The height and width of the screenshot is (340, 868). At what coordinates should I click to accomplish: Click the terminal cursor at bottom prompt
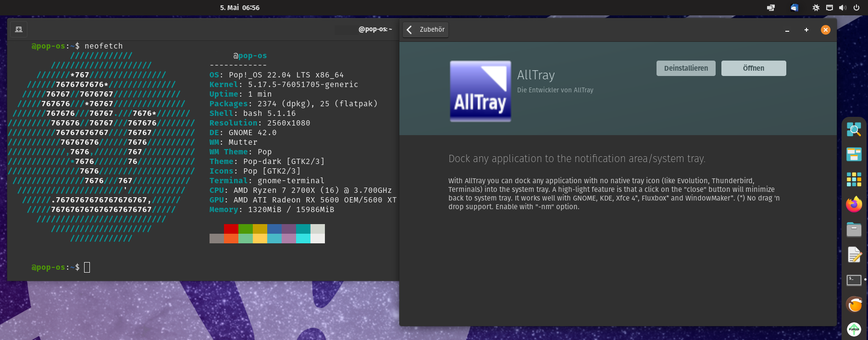[x=87, y=267]
